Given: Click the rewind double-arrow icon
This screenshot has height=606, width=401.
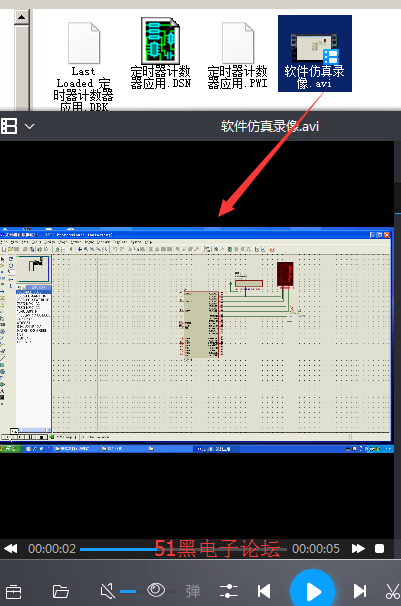Looking at the screenshot, I should (x=11, y=548).
